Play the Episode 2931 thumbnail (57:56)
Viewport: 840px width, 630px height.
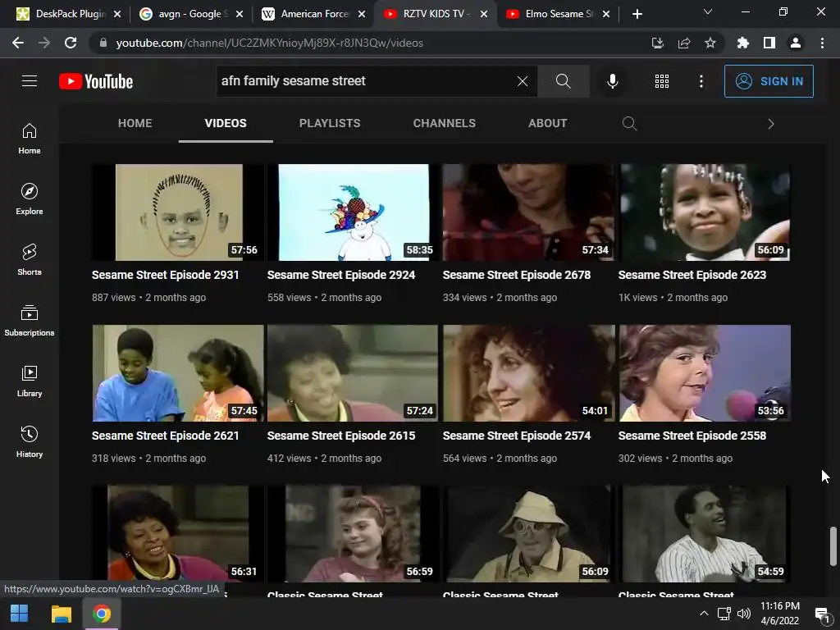tap(178, 212)
